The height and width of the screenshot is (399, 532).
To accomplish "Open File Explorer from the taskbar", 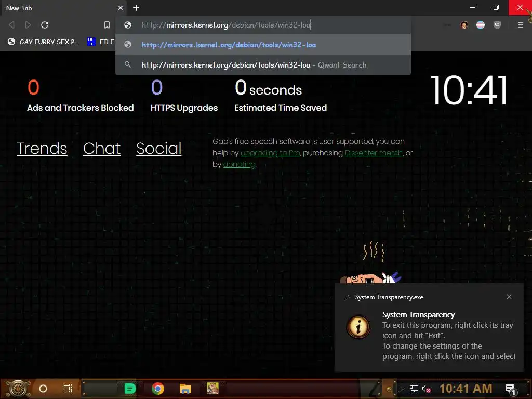I will pos(185,389).
